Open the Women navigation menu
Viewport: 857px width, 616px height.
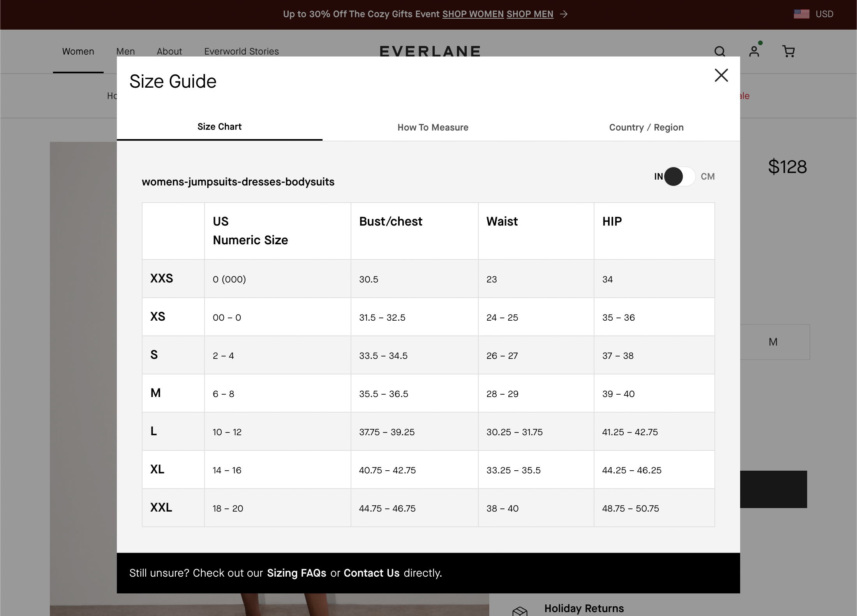coord(78,51)
